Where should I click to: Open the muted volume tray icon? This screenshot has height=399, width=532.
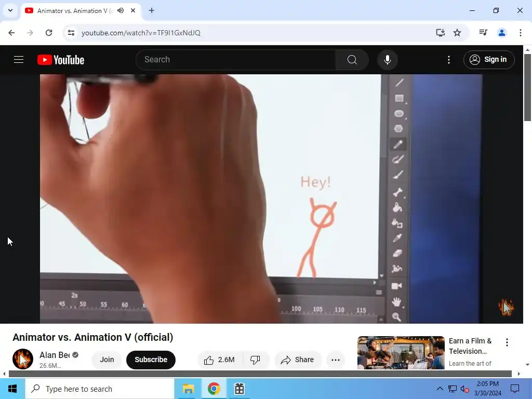[465, 389]
